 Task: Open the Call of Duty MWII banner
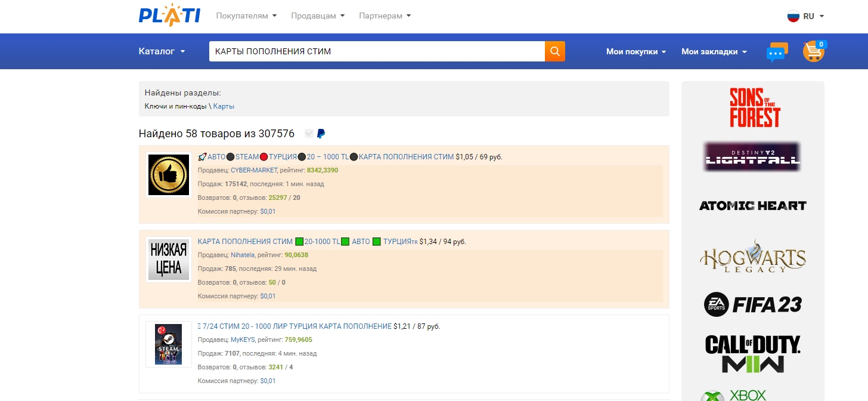click(752, 354)
